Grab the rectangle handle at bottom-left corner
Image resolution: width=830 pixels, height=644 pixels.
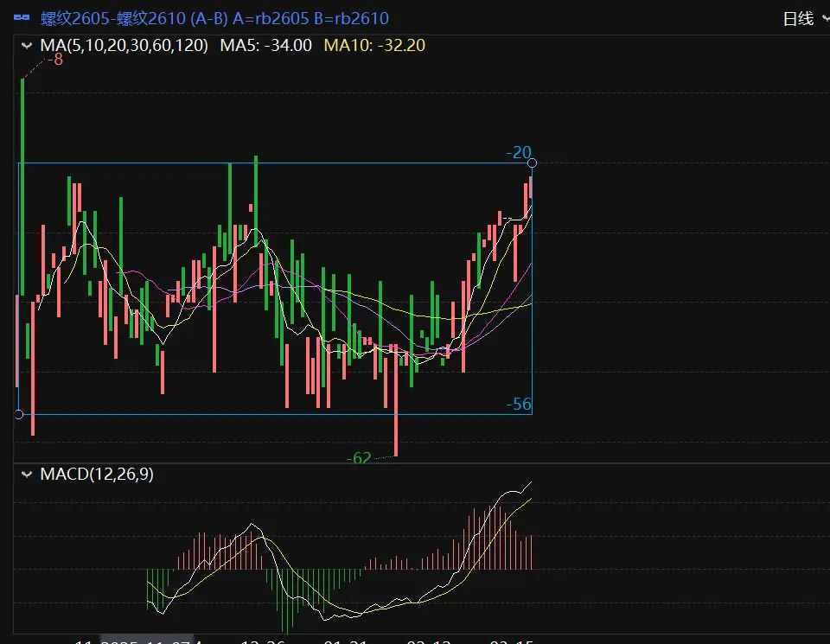19,414
